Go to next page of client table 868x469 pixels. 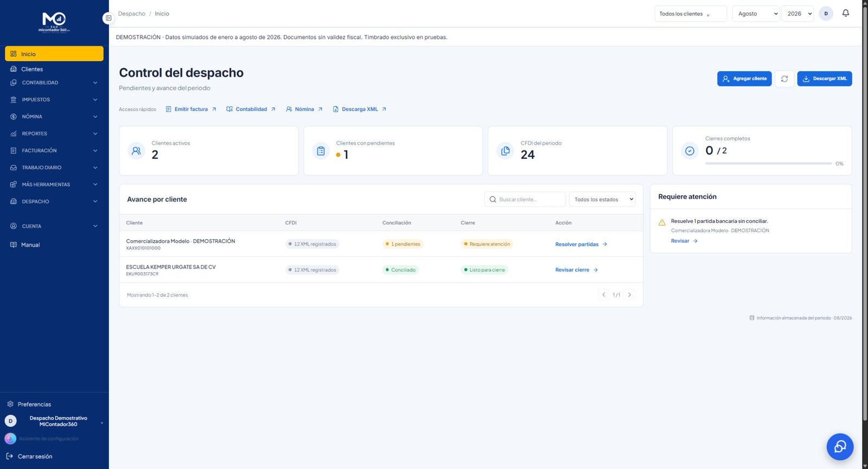point(629,295)
